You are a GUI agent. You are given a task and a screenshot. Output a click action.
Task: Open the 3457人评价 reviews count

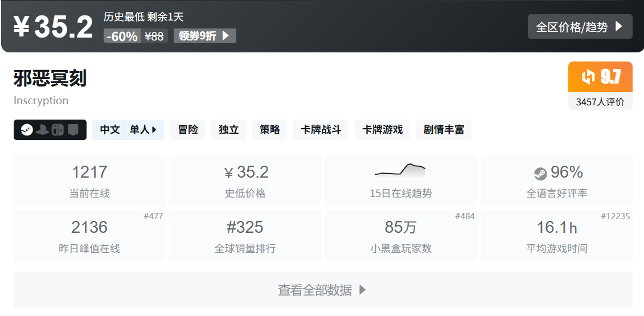[600, 102]
